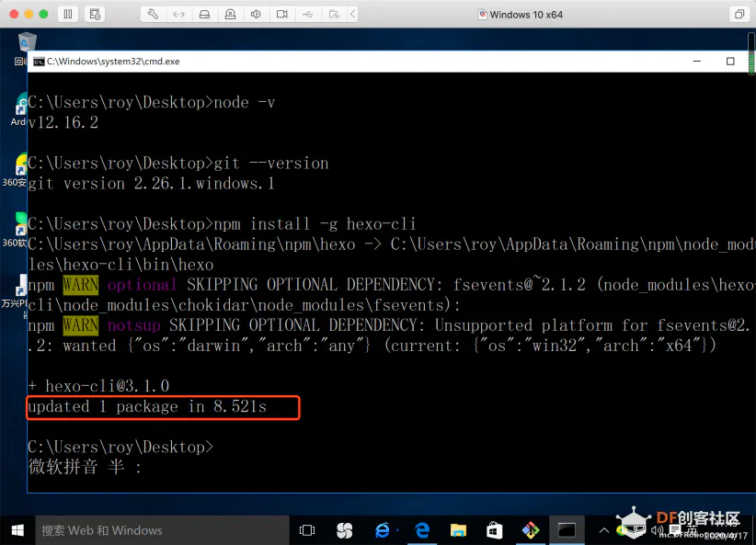Click the '+ hexo-cli@3.1.0' output line
The width and height of the screenshot is (756, 545).
tap(98, 386)
